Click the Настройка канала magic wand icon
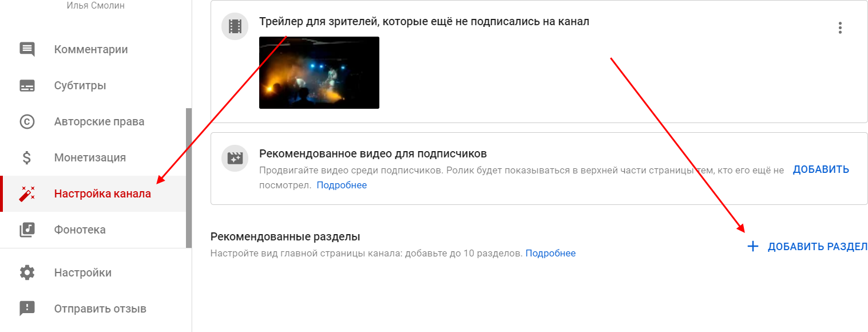This screenshot has width=868, height=332. click(27, 193)
